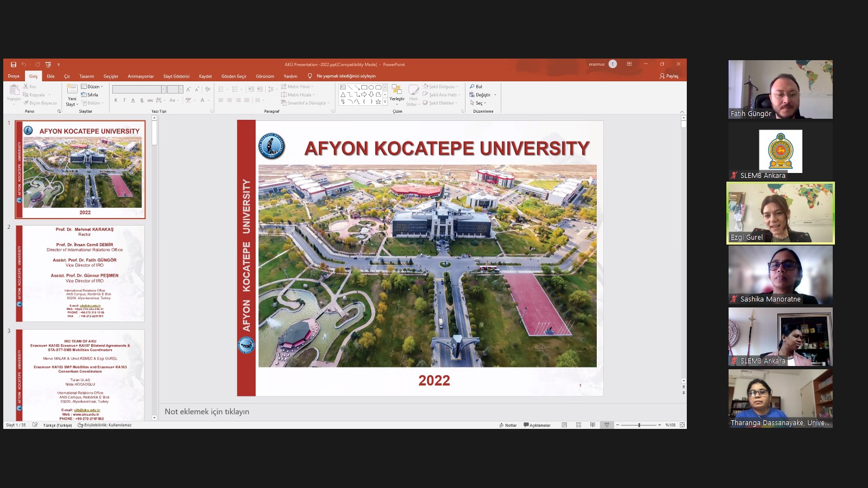Start the slideshow from the quick access toolbar

[x=48, y=65]
